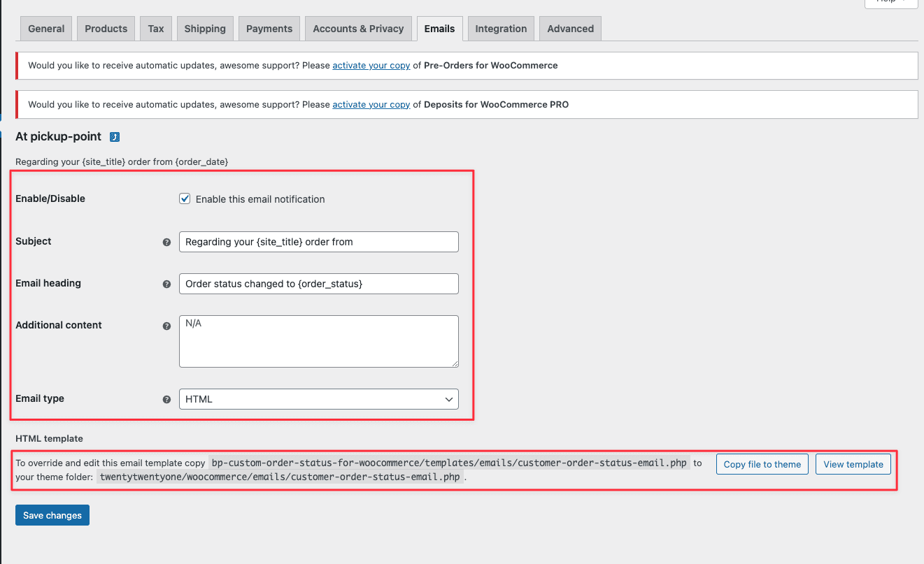Viewport: 924px width, 564px height.
Task: Click into the Subject text field
Action: 318,242
